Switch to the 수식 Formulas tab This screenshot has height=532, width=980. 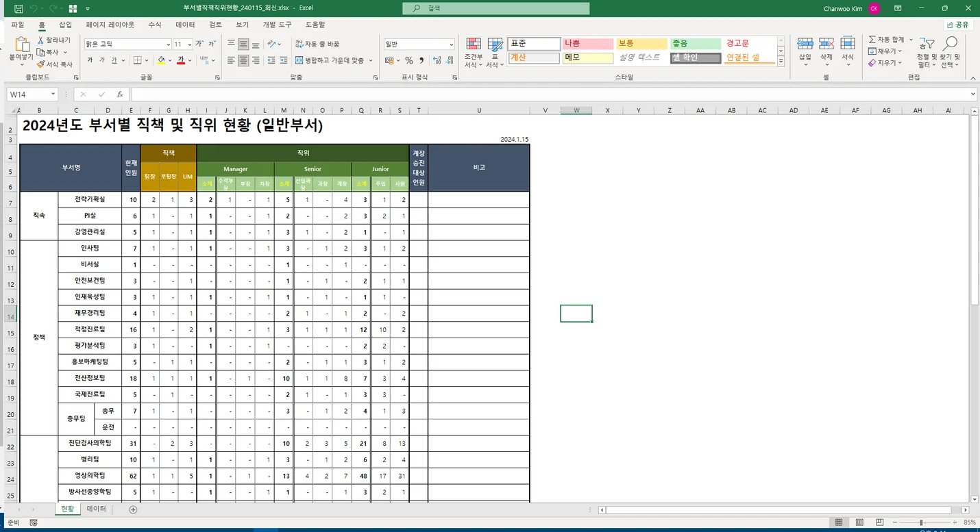(x=155, y=25)
